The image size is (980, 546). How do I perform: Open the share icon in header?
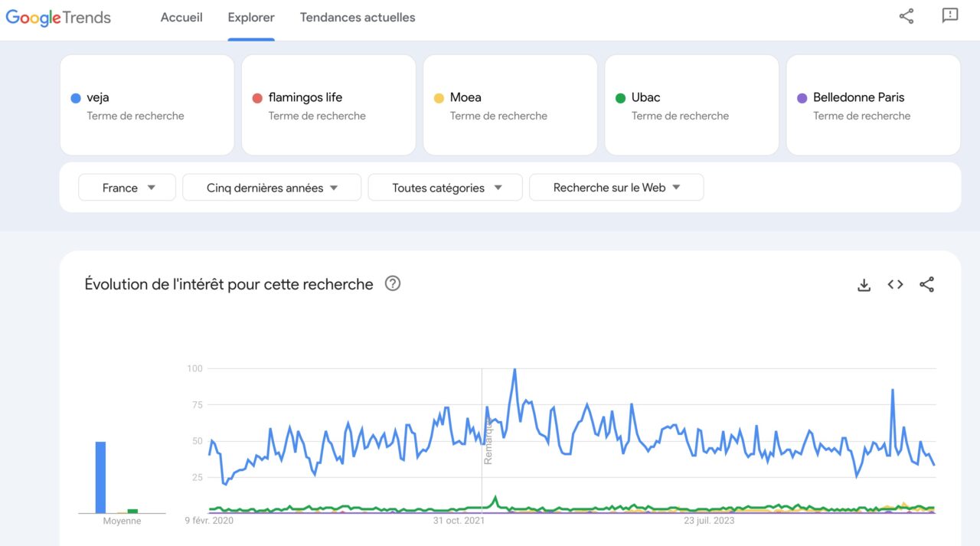[x=906, y=16]
